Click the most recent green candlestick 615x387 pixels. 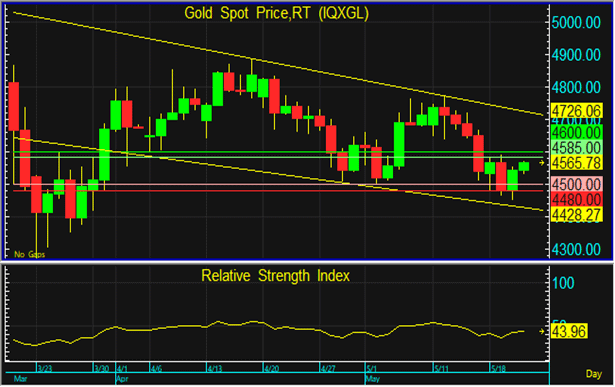pos(524,167)
